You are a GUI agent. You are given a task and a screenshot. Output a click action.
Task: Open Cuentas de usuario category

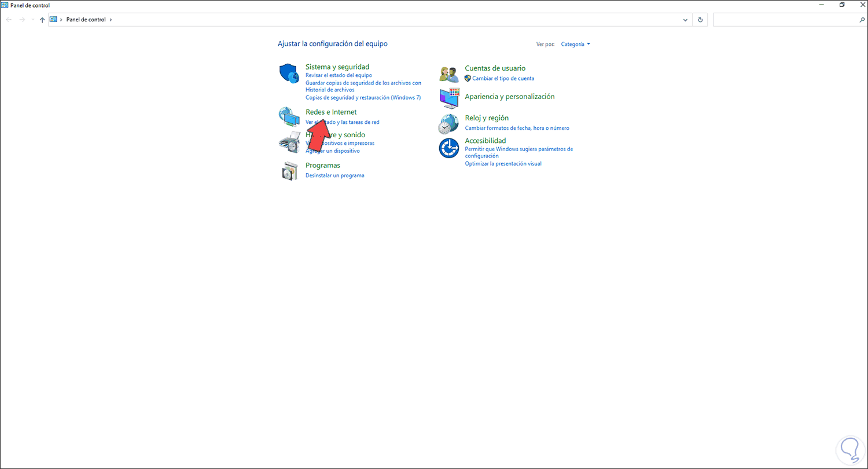click(x=495, y=68)
